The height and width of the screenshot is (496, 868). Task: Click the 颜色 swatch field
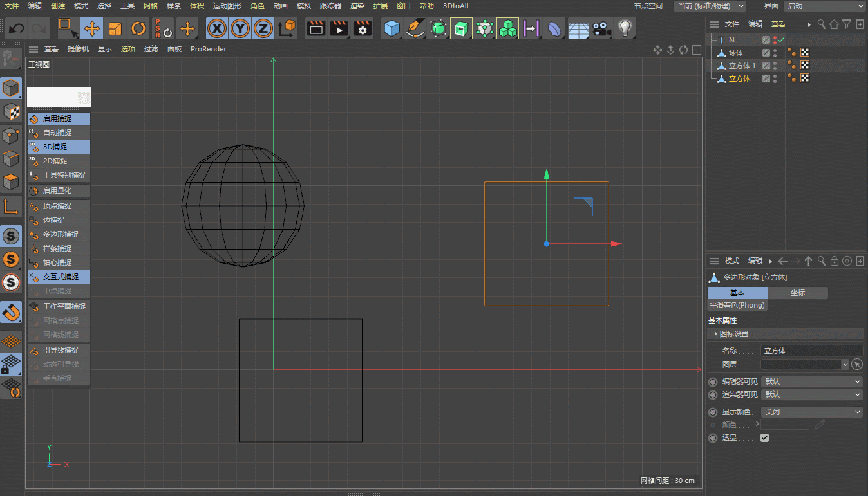coord(786,425)
